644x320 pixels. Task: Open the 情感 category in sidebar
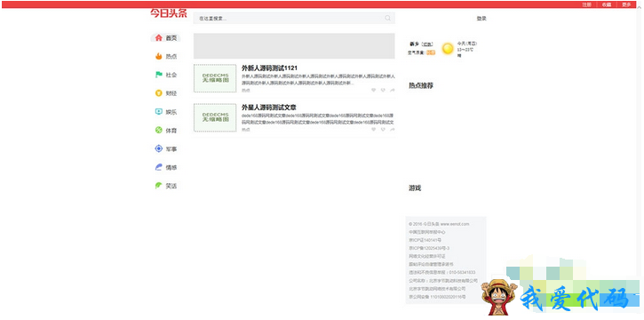tap(165, 167)
